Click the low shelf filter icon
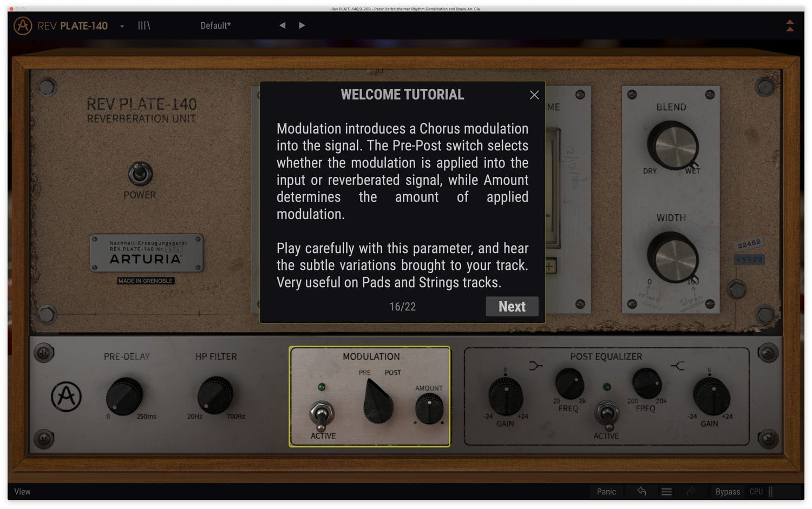 (535, 366)
